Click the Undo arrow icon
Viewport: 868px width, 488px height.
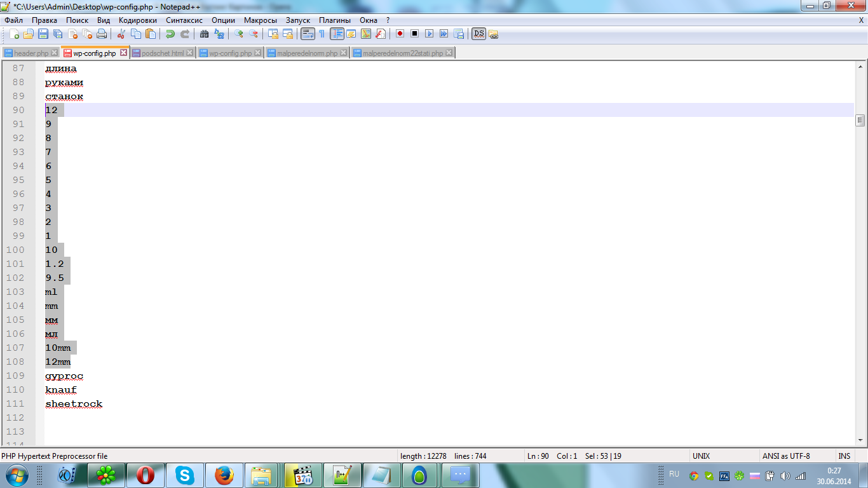point(170,34)
